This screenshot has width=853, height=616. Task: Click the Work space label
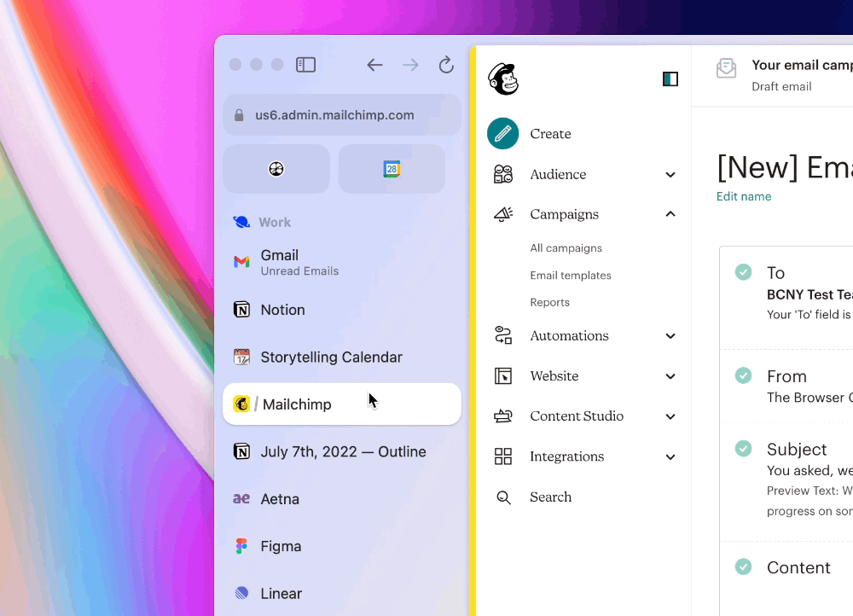275,222
